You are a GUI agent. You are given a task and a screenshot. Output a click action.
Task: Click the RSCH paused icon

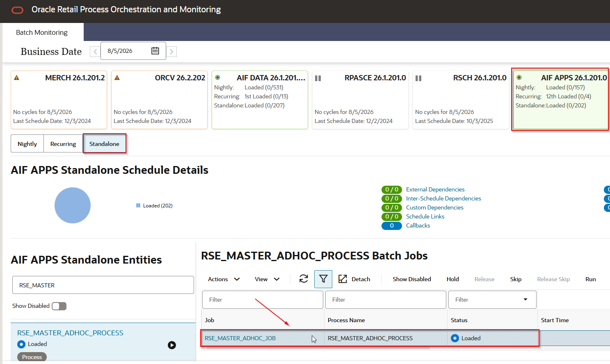(418, 78)
